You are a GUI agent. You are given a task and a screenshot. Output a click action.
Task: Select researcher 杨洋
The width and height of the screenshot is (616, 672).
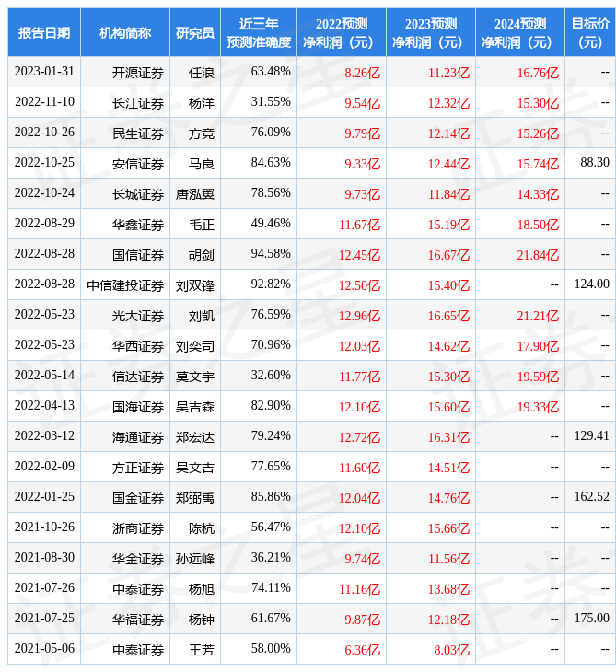(x=202, y=103)
